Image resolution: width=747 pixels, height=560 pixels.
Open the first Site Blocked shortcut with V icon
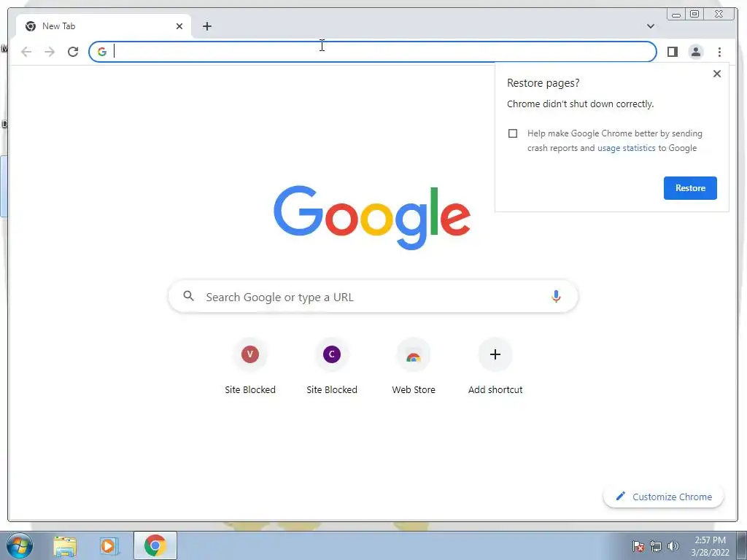pyautogui.click(x=250, y=366)
